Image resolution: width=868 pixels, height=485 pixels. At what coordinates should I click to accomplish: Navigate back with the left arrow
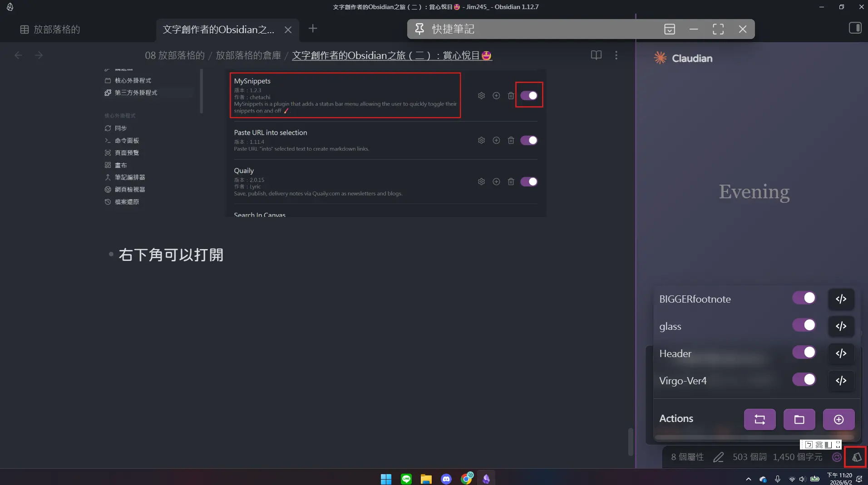coord(18,55)
